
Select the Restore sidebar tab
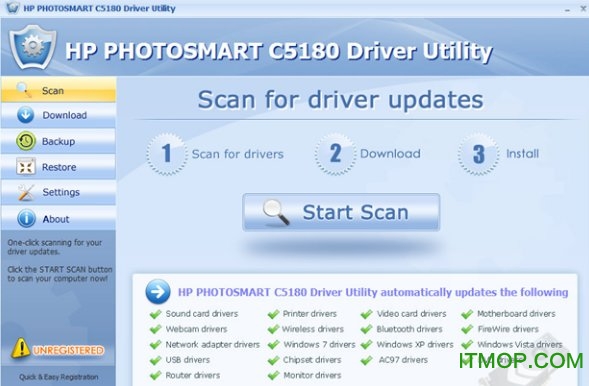click(58, 167)
